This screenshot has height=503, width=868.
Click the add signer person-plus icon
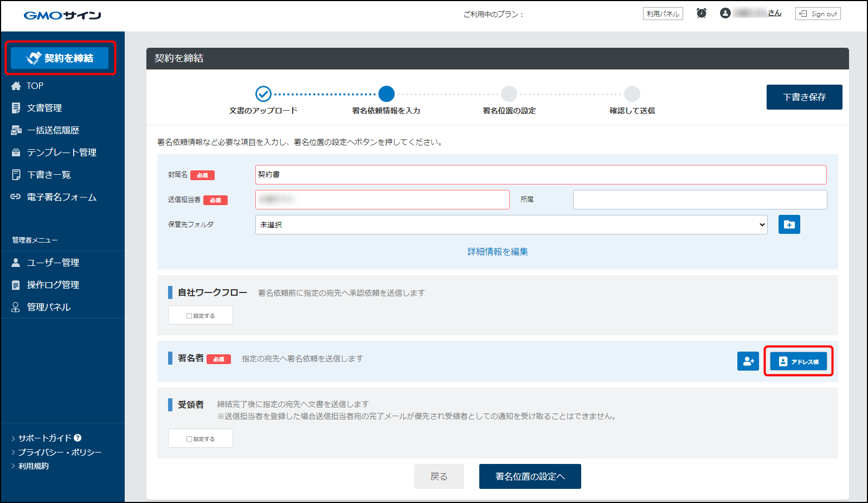tap(748, 361)
